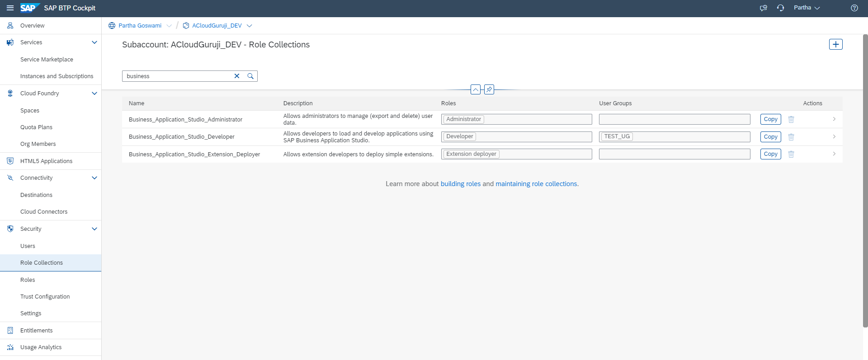This screenshot has width=868, height=360.
Task: Copy the Business_Application_Studio_Administrator role collection
Action: click(x=770, y=119)
